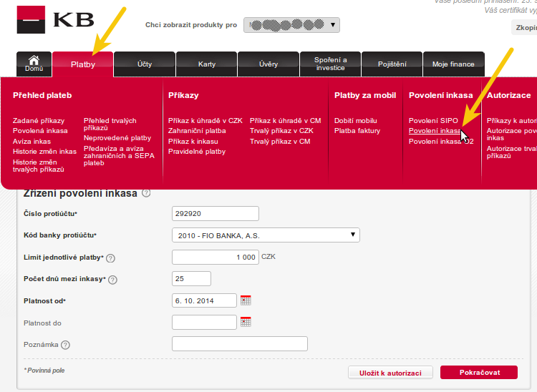Switch to the Karty tab
This screenshot has width=537, height=392.
click(206, 64)
